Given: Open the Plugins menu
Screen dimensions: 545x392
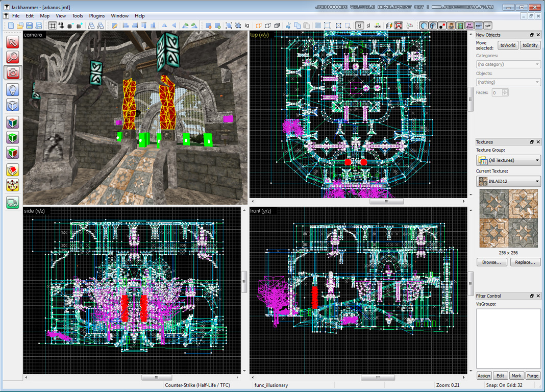Looking at the screenshot, I should pyautogui.click(x=97, y=16).
